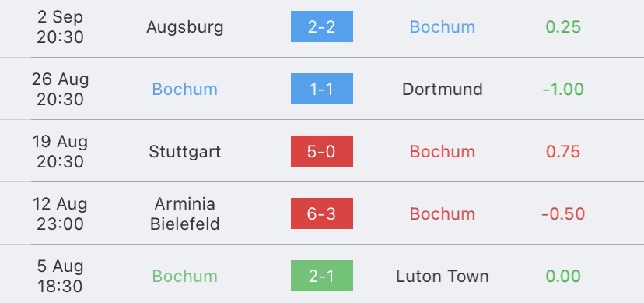Image resolution: width=644 pixels, height=303 pixels.
Task: Select the Stuttgart team name
Action: pos(185,152)
